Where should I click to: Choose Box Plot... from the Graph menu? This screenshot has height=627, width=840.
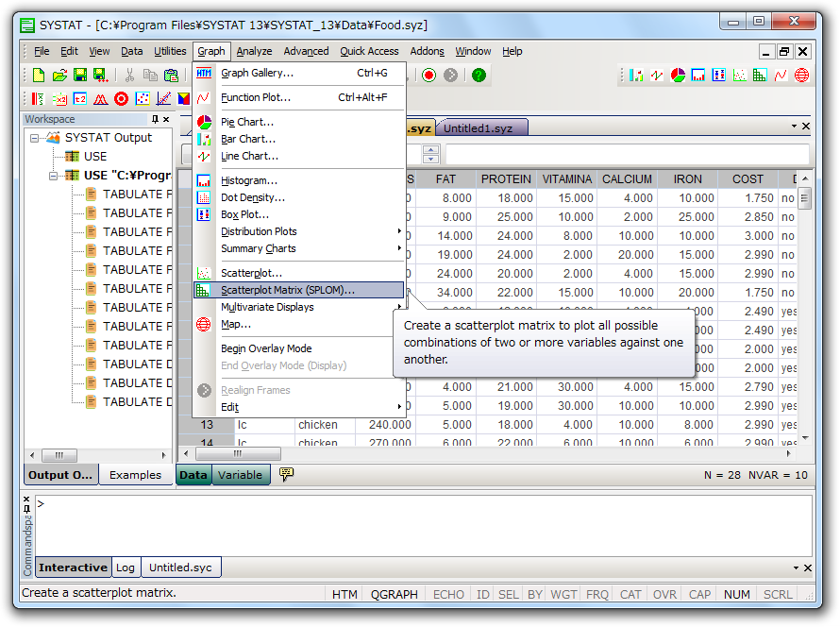click(x=298, y=214)
